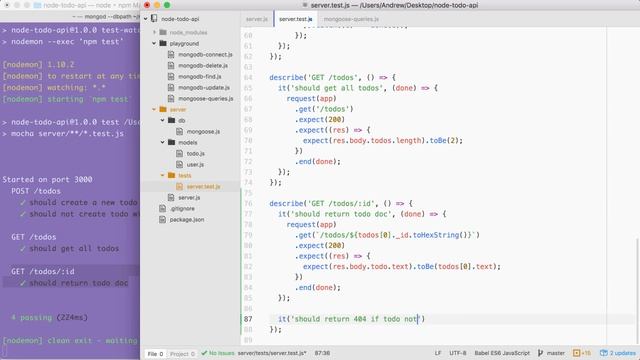Click the node-todo-api repository icon
Image resolution: width=640 pixels, height=360 pixels.
[x=154, y=19]
